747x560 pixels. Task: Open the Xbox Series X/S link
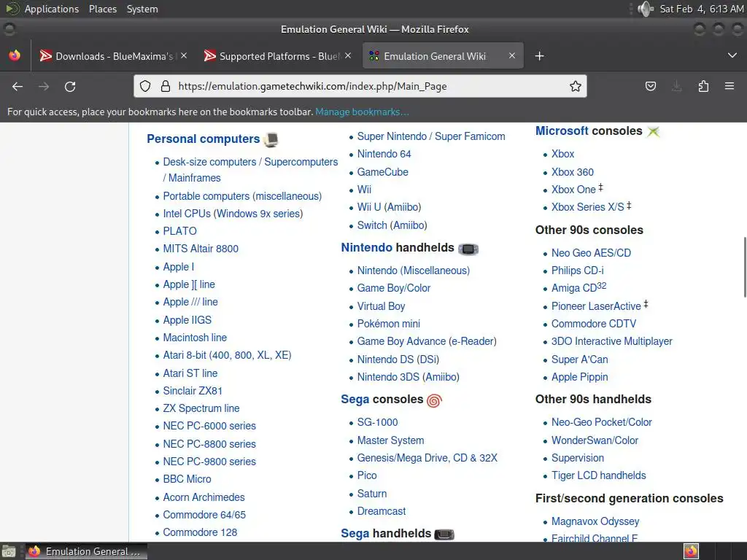[x=587, y=207]
